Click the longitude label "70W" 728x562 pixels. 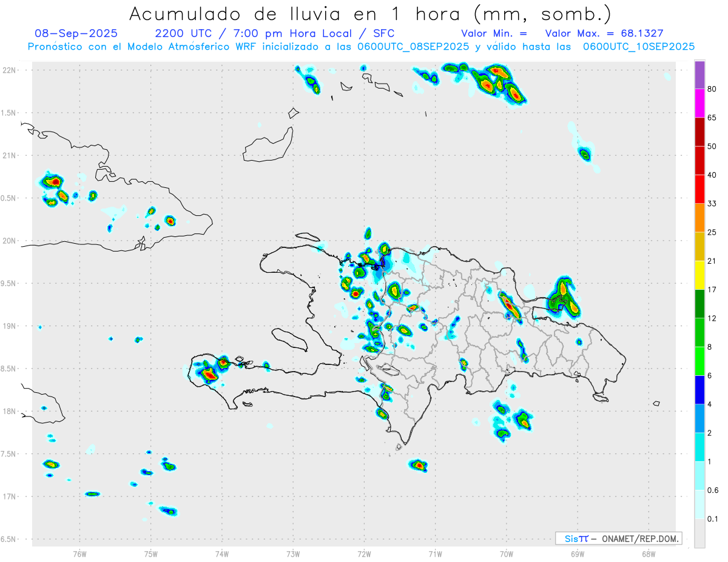pos(507,554)
